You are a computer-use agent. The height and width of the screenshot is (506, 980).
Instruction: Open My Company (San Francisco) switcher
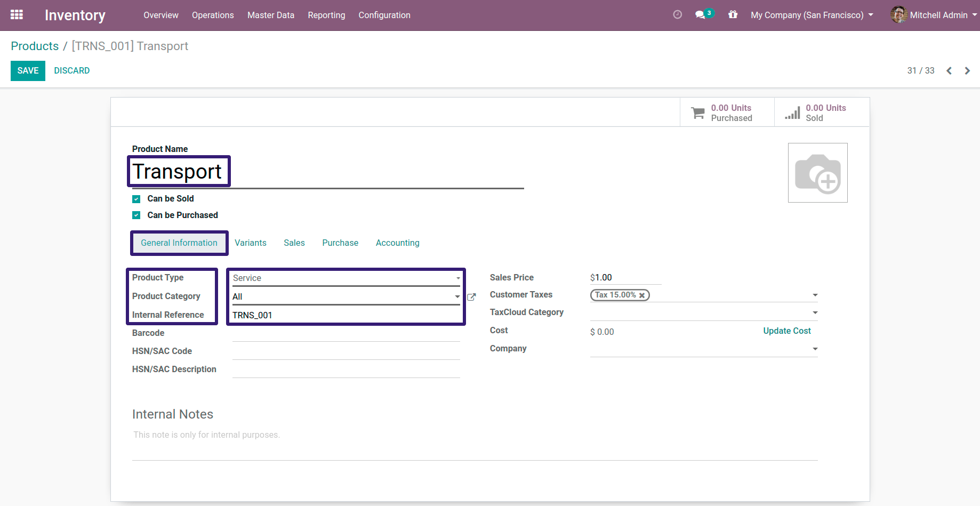coord(812,15)
